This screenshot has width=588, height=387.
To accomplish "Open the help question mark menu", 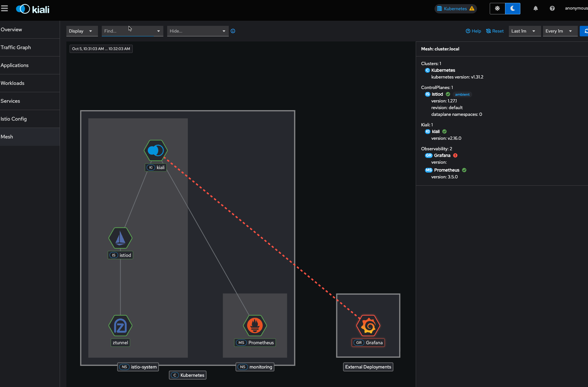I will [552, 9].
